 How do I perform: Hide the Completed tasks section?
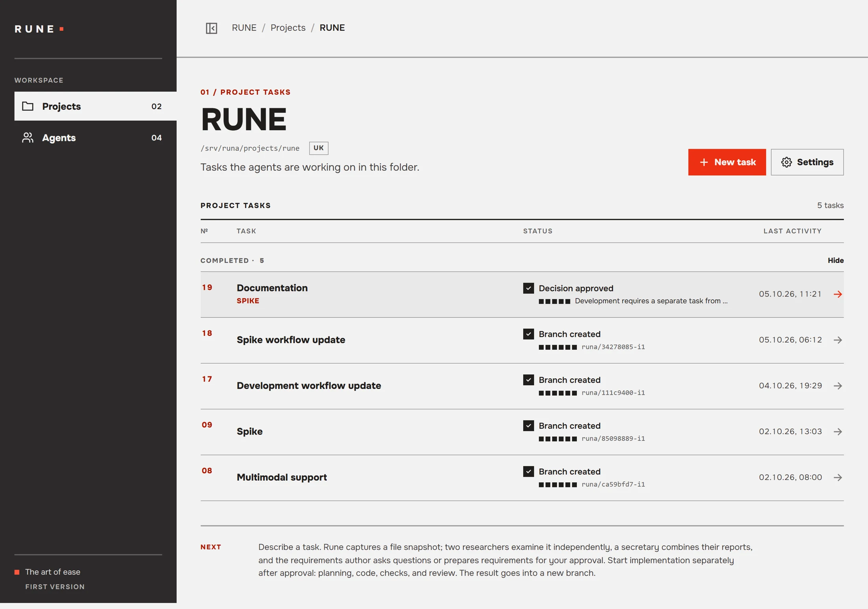tap(835, 260)
